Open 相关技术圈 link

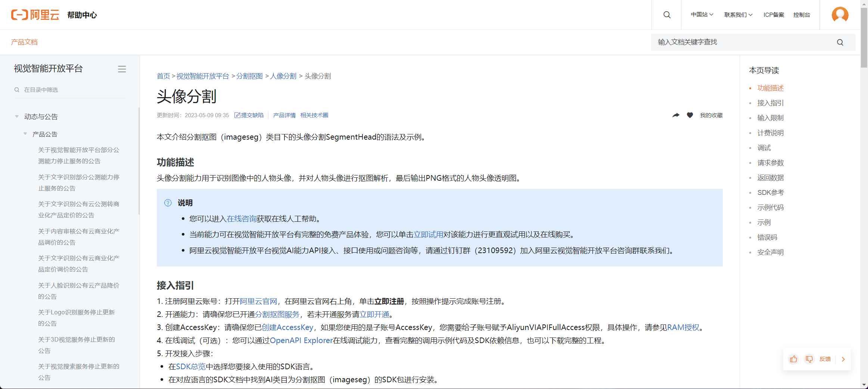click(x=314, y=115)
